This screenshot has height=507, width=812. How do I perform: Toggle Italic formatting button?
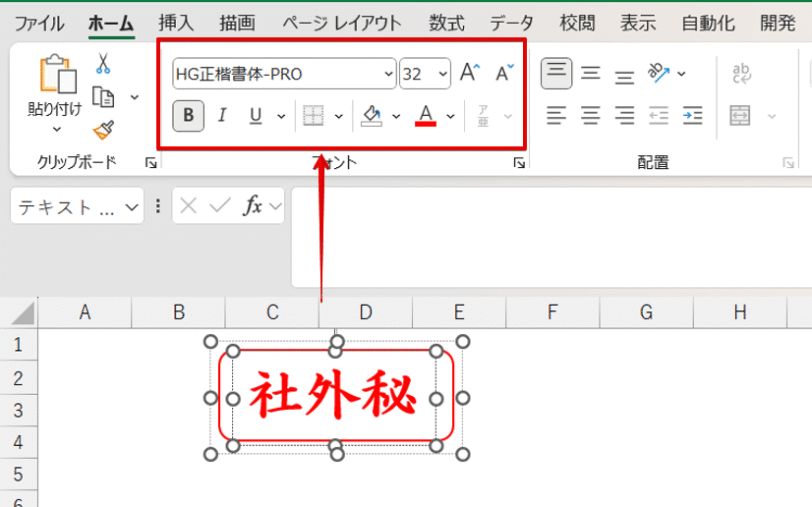(x=222, y=115)
